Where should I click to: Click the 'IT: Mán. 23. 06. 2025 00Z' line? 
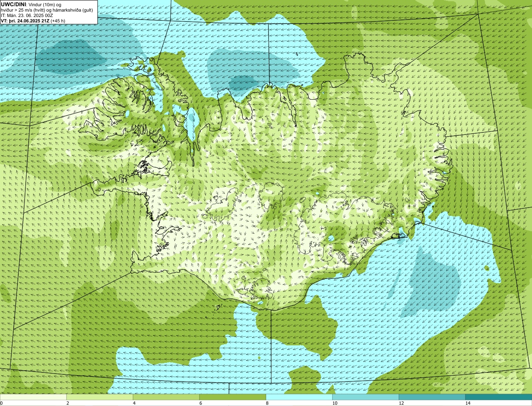27,15
